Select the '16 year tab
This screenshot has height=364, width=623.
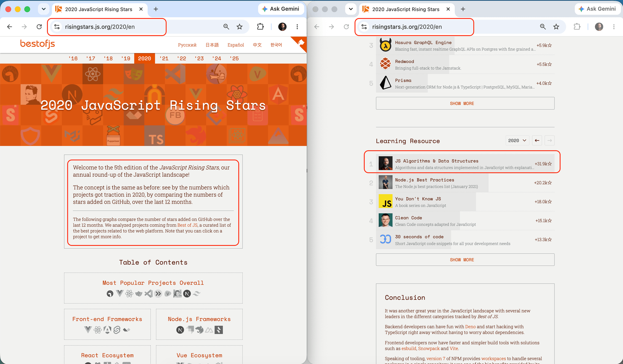(73, 58)
